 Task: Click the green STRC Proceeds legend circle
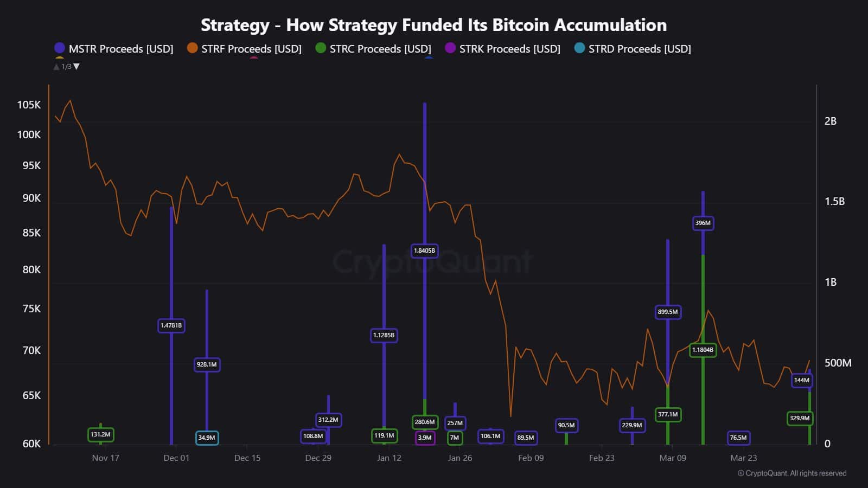click(x=321, y=48)
